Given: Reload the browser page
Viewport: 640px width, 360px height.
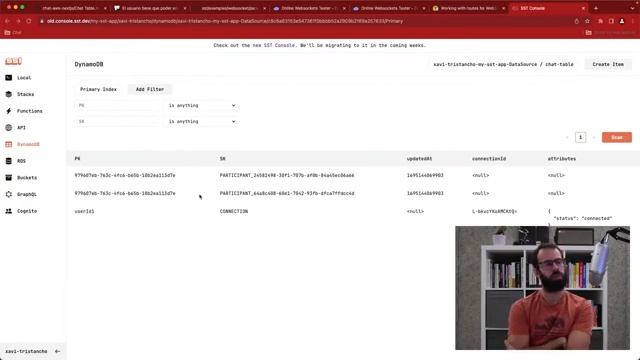Looking at the screenshot, I should [29, 21].
